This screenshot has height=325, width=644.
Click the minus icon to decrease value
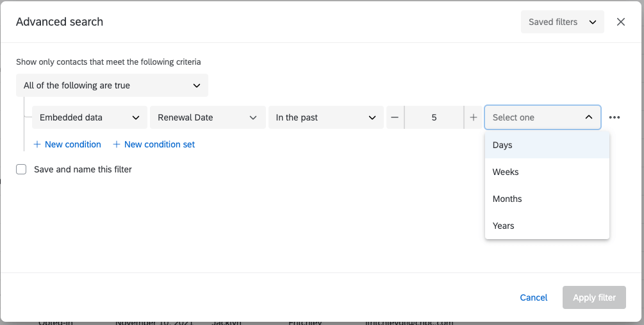point(395,117)
